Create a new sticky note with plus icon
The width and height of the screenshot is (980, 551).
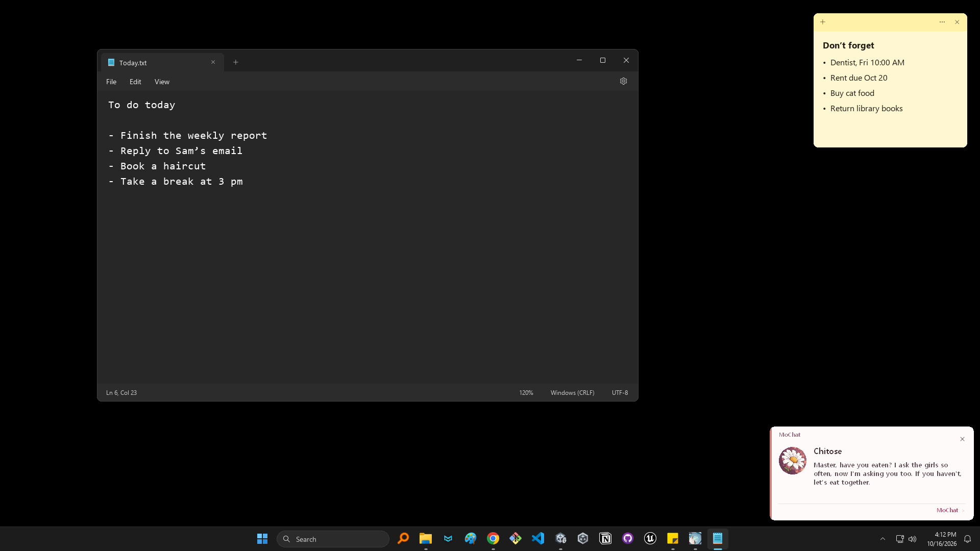tap(823, 22)
